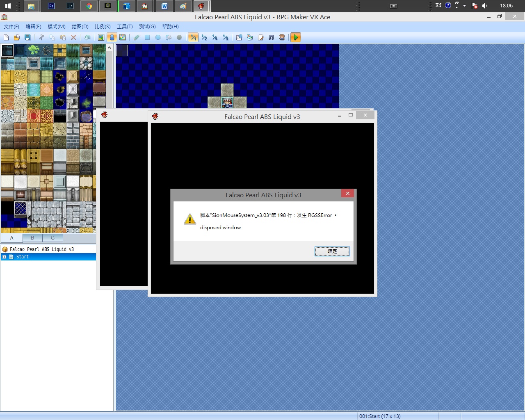Open the Script Editor icon

tap(260, 37)
